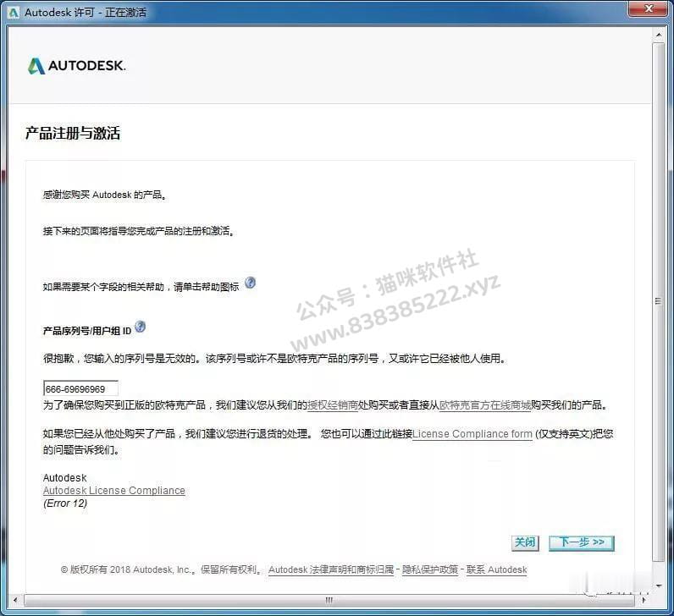
Task: Close the Autodesk 许可 window
Action: click(649, 8)
